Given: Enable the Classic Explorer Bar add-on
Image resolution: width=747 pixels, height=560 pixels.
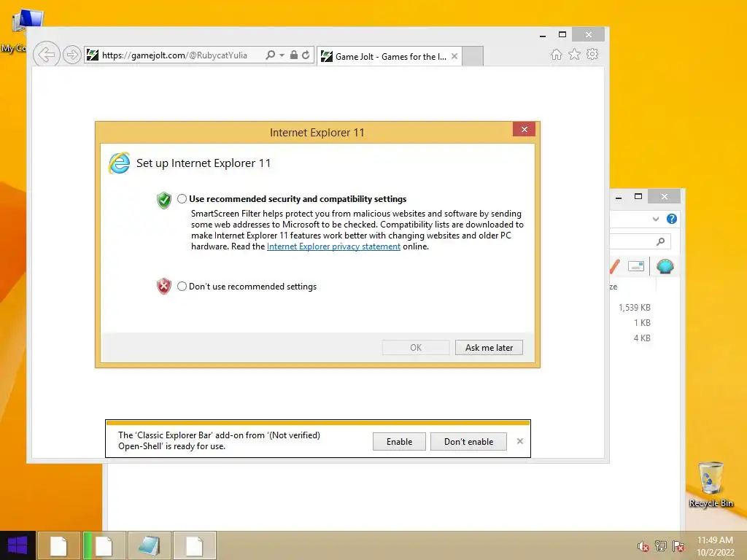Looking at the screenshot, I should [x=399, y=441].
